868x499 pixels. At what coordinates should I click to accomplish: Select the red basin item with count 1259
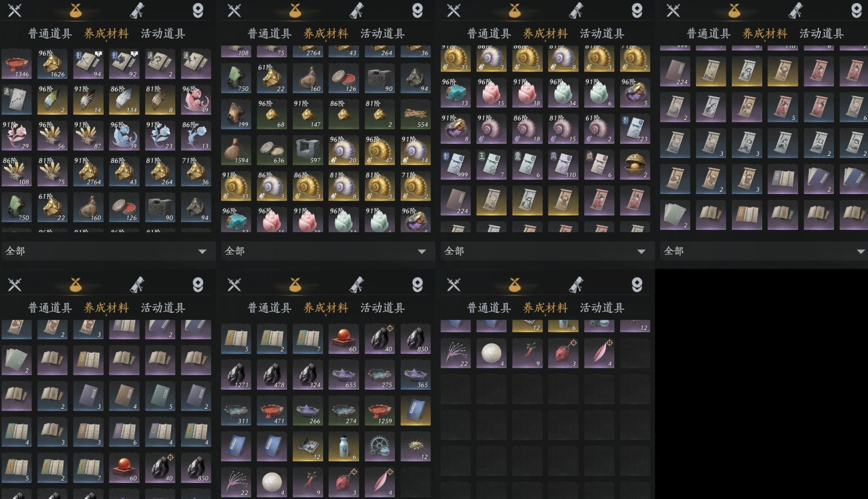tap(380, 411)
